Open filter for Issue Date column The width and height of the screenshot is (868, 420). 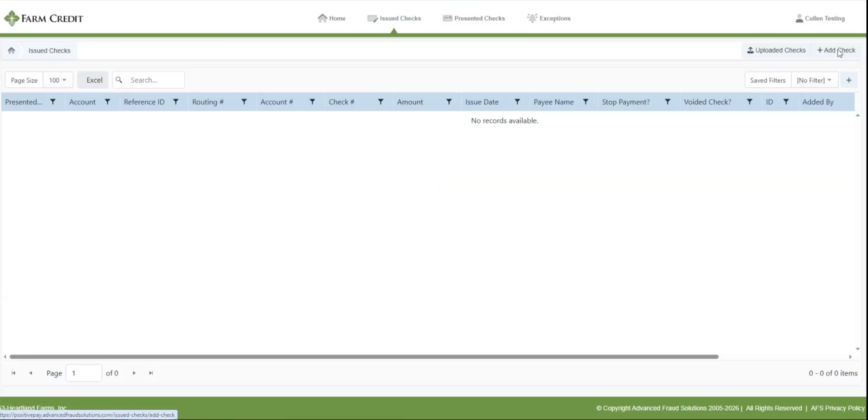click(x=517, y=102)
